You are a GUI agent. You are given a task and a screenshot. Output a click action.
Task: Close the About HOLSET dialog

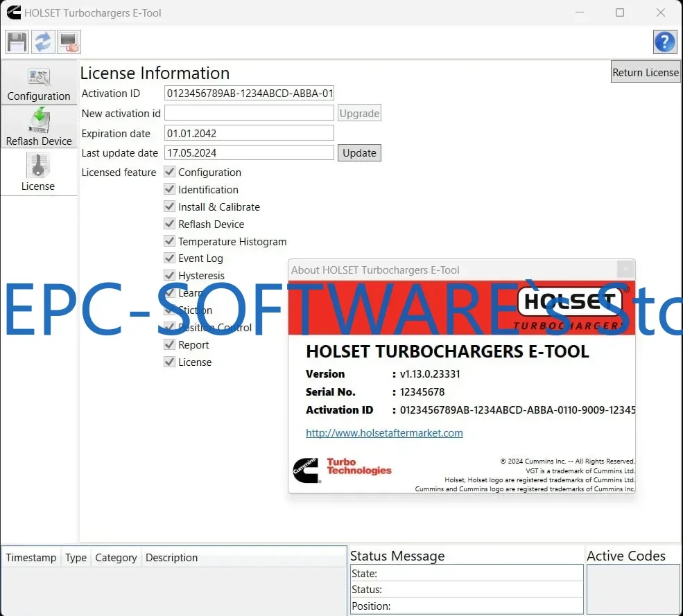click(x=625, y=269)
